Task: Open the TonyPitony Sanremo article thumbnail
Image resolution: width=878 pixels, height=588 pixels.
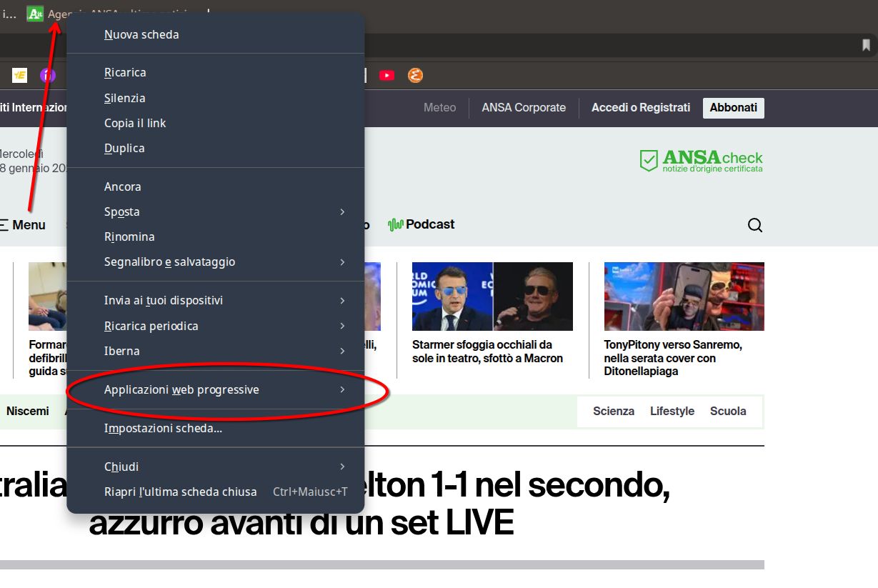Action: pos(683,296)
